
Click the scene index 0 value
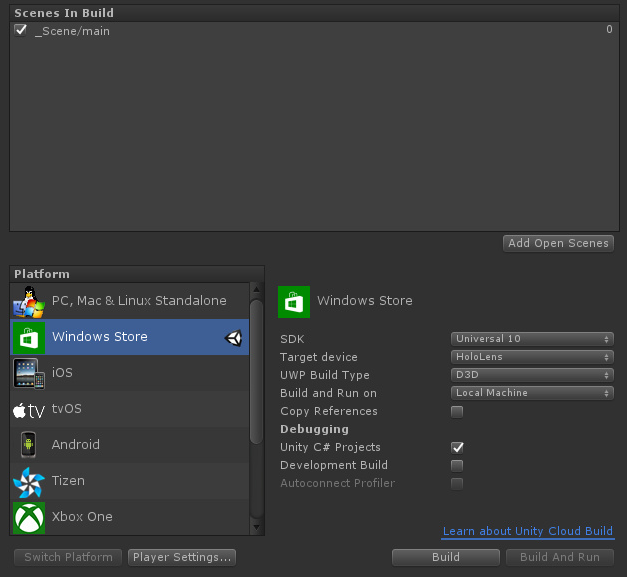coord(609,30)
